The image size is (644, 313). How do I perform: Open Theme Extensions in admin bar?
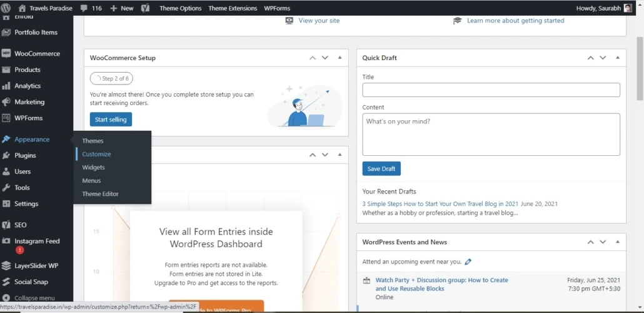(233, 8)
